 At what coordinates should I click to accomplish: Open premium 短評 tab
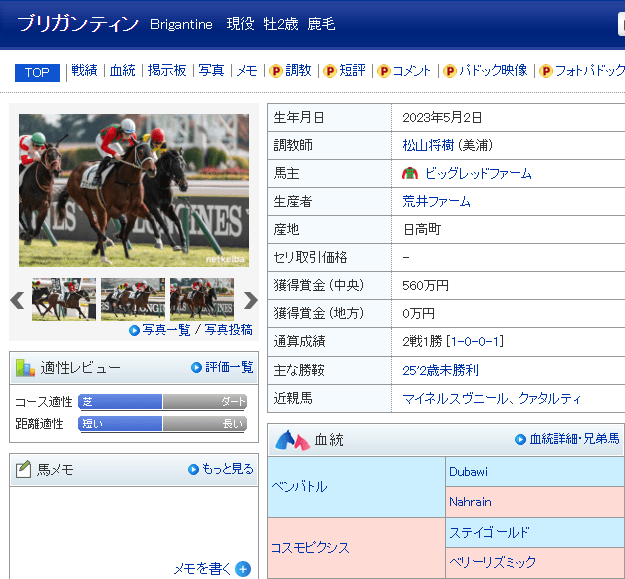[352, 71]
